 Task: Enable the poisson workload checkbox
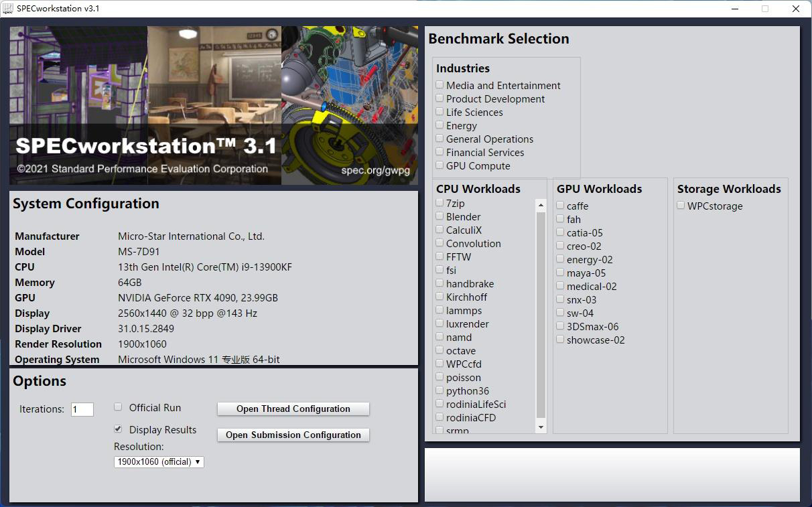[439, 376]
